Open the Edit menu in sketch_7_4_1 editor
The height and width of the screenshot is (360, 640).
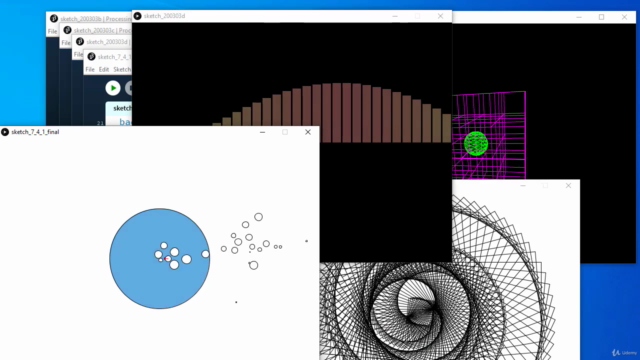(x=104, y=69)
